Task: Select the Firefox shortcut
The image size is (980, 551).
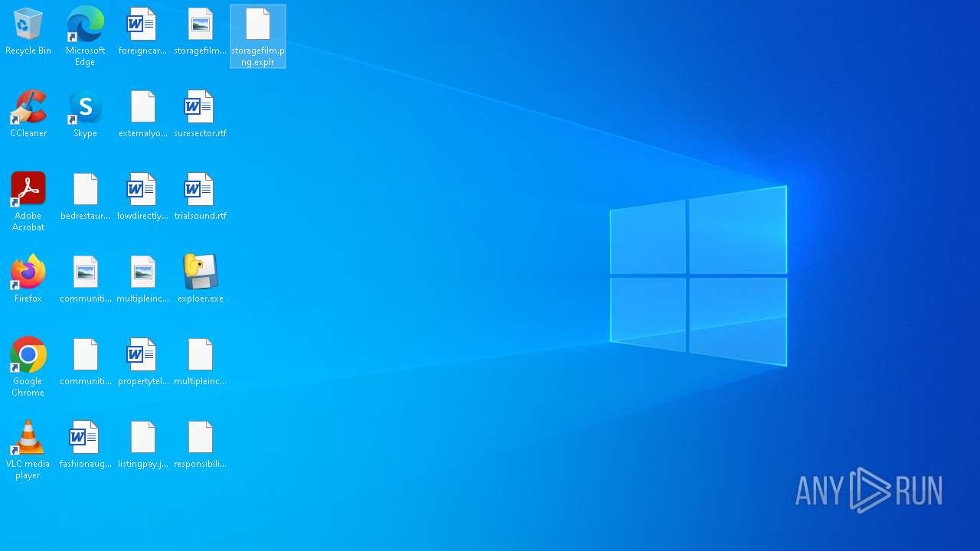Action: coord(28,280)
